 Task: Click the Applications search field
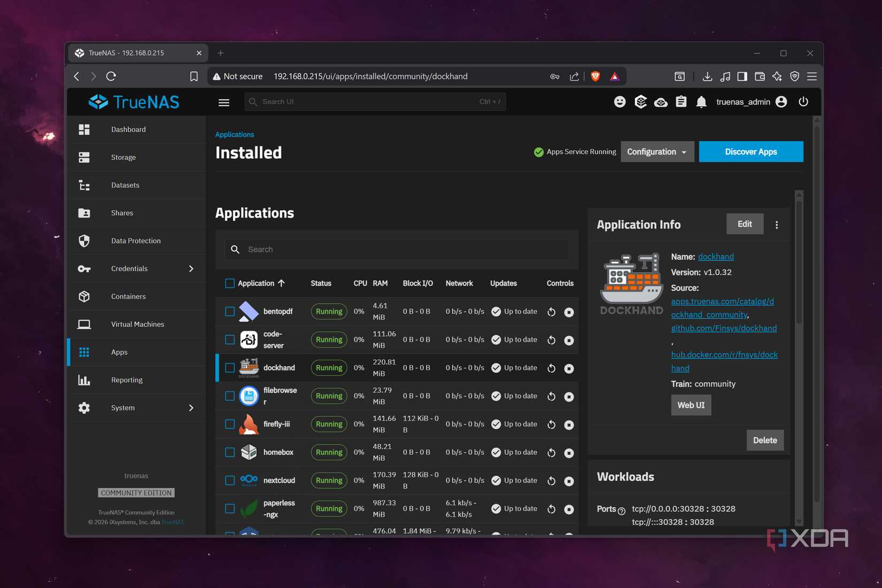click(x=397, y=250)
